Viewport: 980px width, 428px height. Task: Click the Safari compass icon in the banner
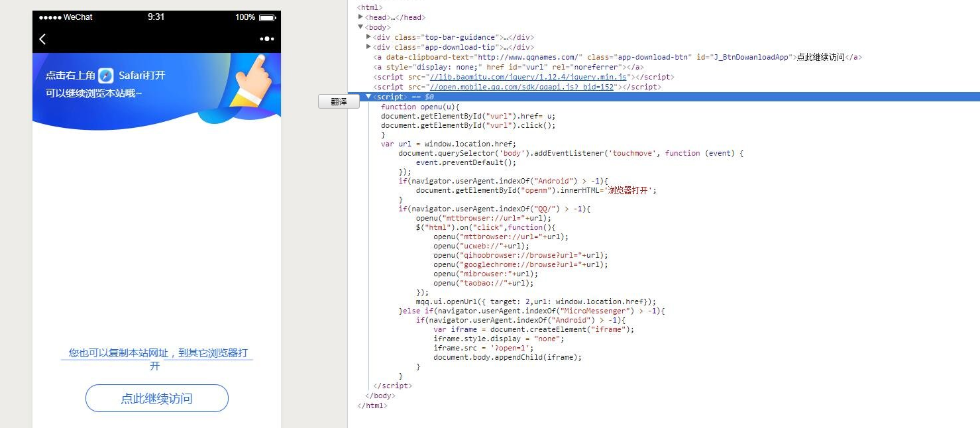click(x=106, y=76)
